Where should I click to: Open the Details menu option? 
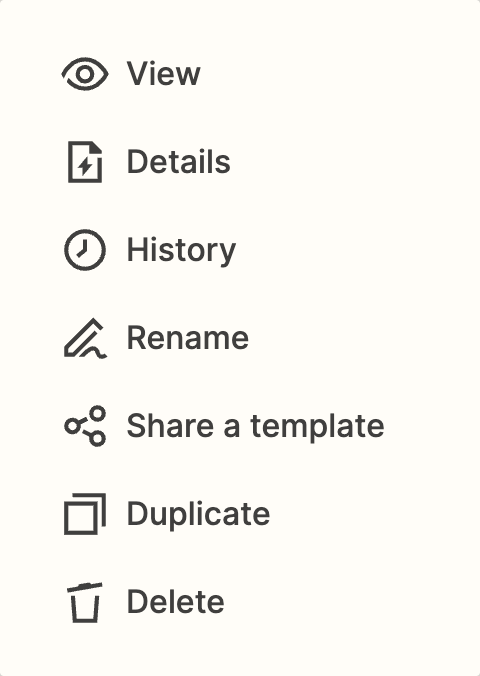[x=240, y=162]
